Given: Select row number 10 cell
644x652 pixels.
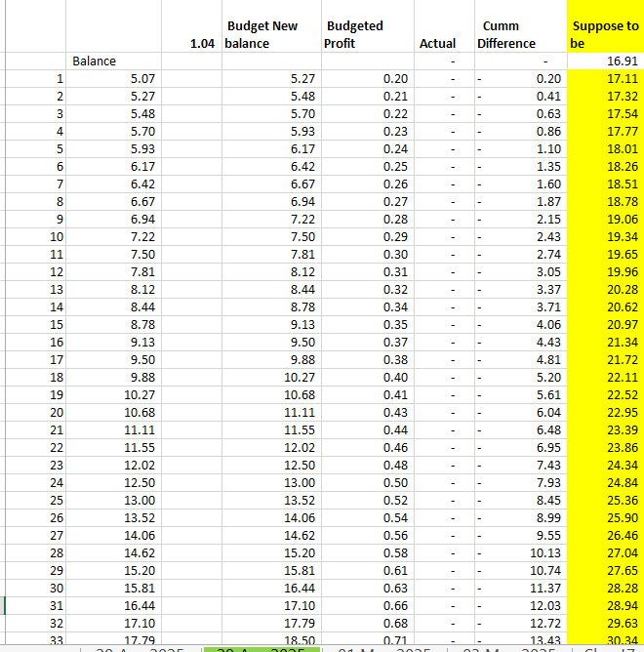Looking at the screenshot, I should (x=35, y=237).
